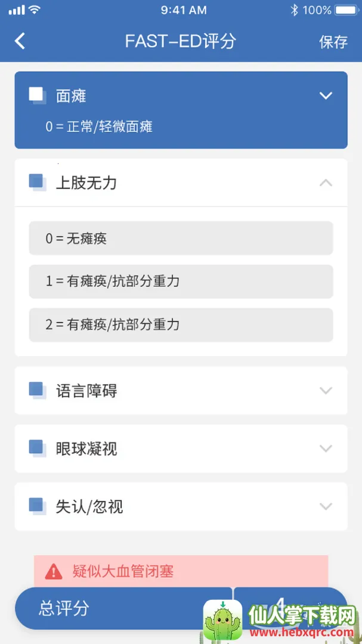This screenshot has width=362, height=644.
Task: Tap the 疑似大血管闭塞 alert banner
Action: pos(181,571)
